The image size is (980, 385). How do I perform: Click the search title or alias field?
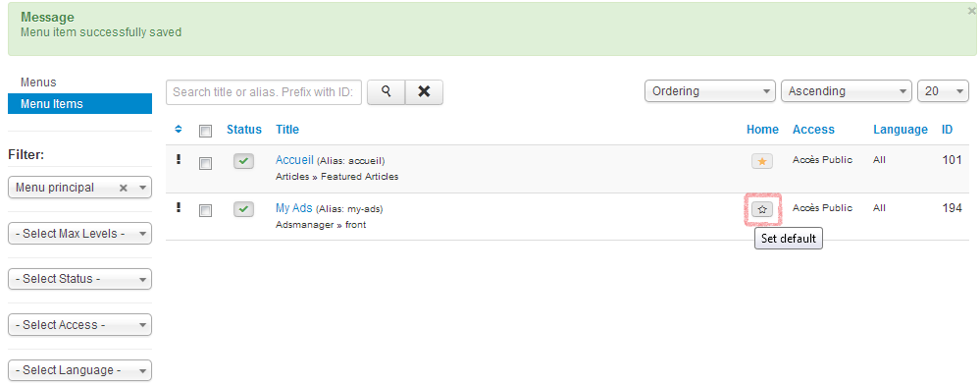tap(264, 92)
